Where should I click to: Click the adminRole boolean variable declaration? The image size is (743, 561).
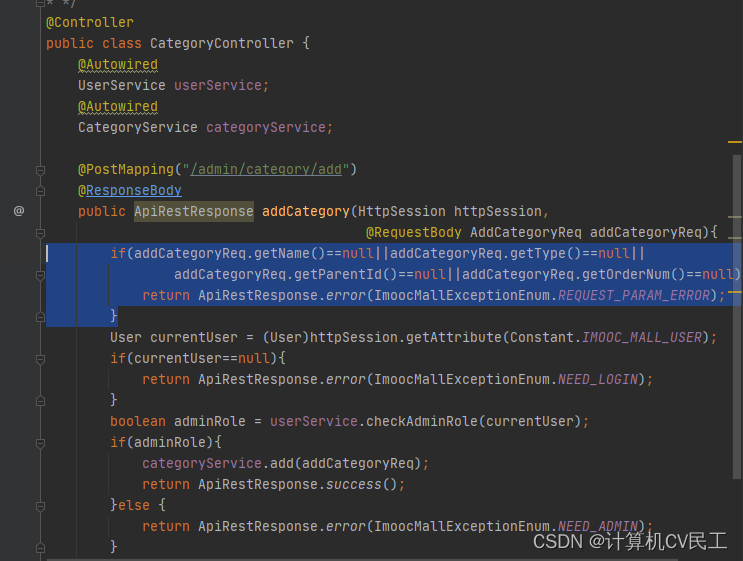[x=210, y=421]
